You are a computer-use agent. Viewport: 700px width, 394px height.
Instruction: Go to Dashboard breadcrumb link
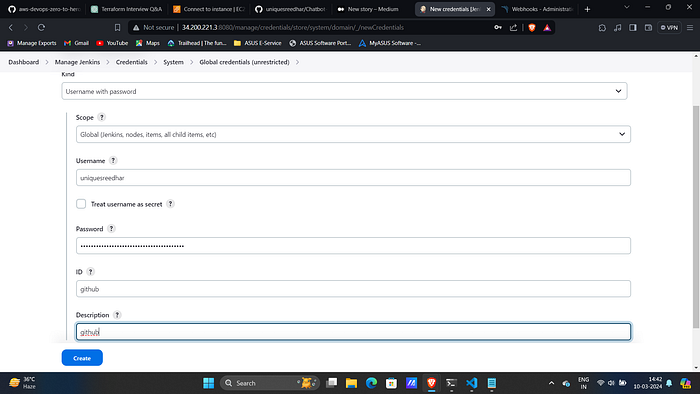point(24,62)
